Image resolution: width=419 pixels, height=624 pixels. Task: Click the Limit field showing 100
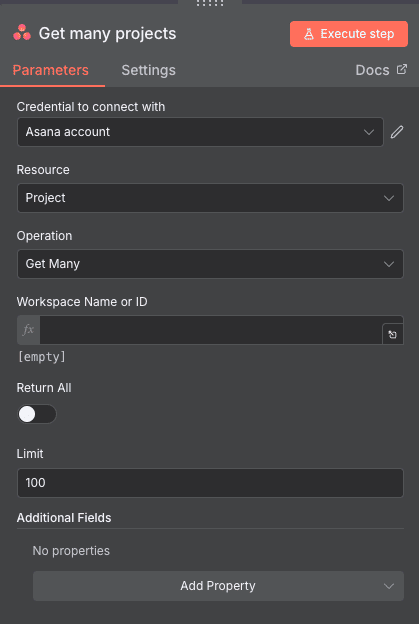[x=210, y=483]
